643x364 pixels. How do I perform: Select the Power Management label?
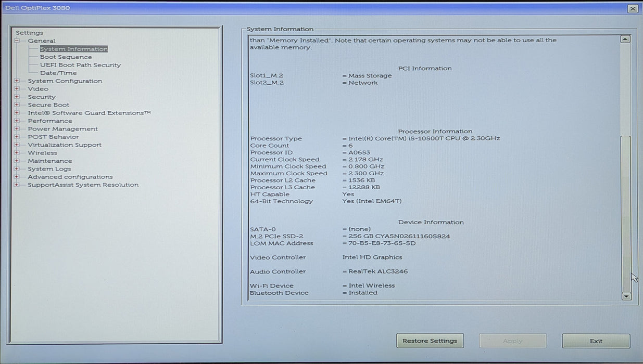[x=63, y=129]
